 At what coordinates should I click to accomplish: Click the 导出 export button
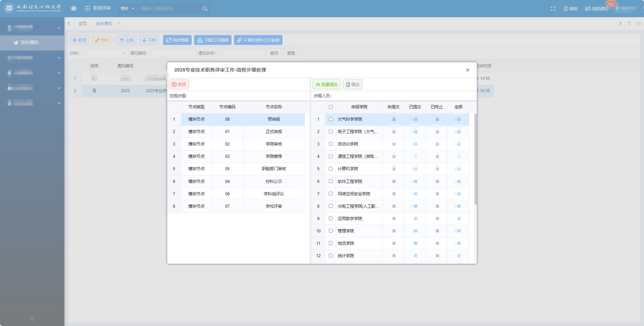(x=352, y=85)
